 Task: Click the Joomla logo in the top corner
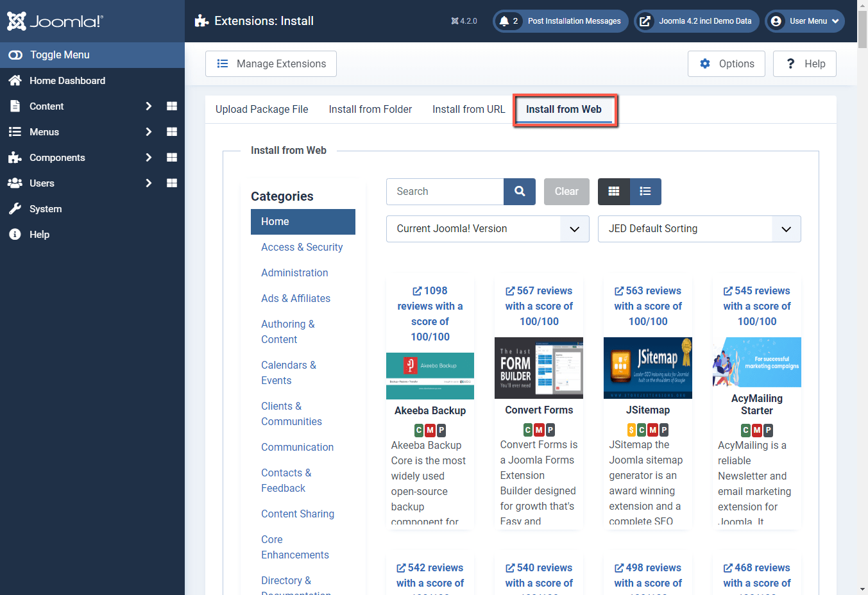tap(54, 21)
